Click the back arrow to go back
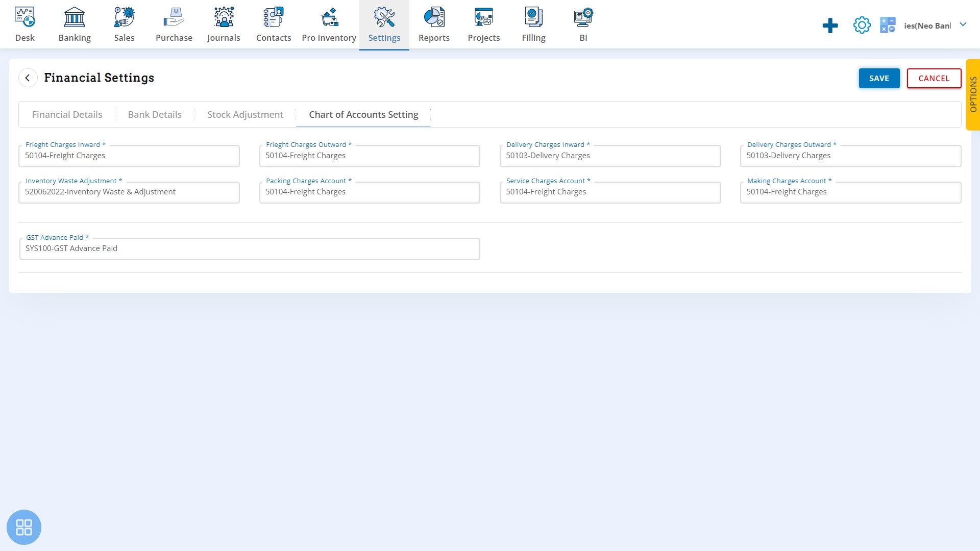Image resolution: width=980 pixels, height=551 pixels. pos(28,78)
